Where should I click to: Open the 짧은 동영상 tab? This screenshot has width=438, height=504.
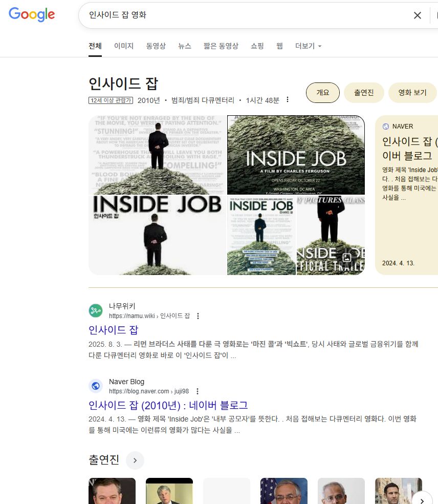pyautogui.click(x=221, y=46)
